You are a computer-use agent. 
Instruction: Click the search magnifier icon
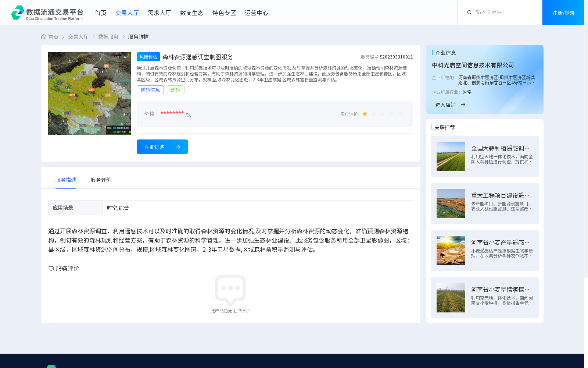click(x=469, y=13)
